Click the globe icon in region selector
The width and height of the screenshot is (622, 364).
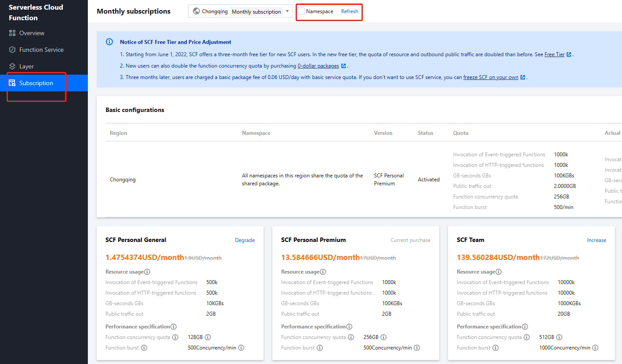click(x=196, y=11)
